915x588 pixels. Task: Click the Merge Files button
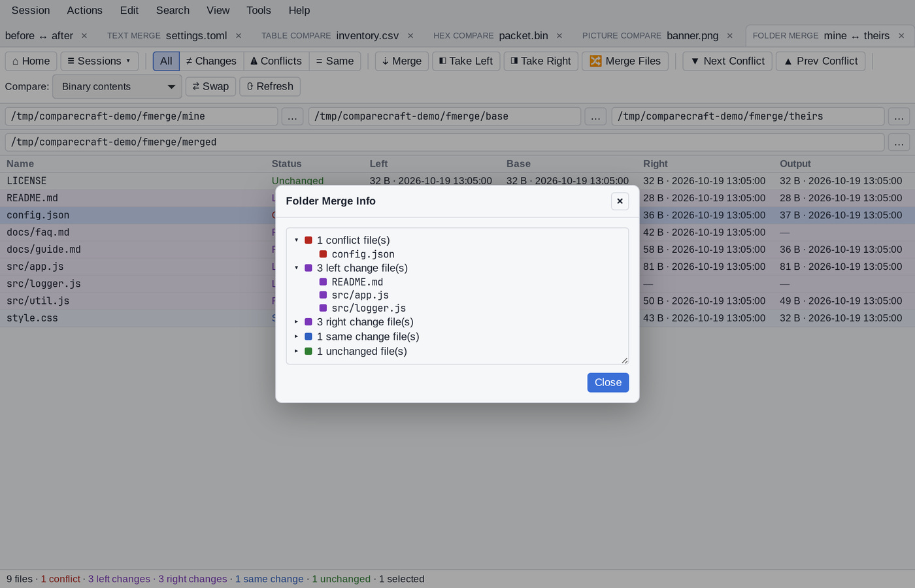tap(625, 61)
